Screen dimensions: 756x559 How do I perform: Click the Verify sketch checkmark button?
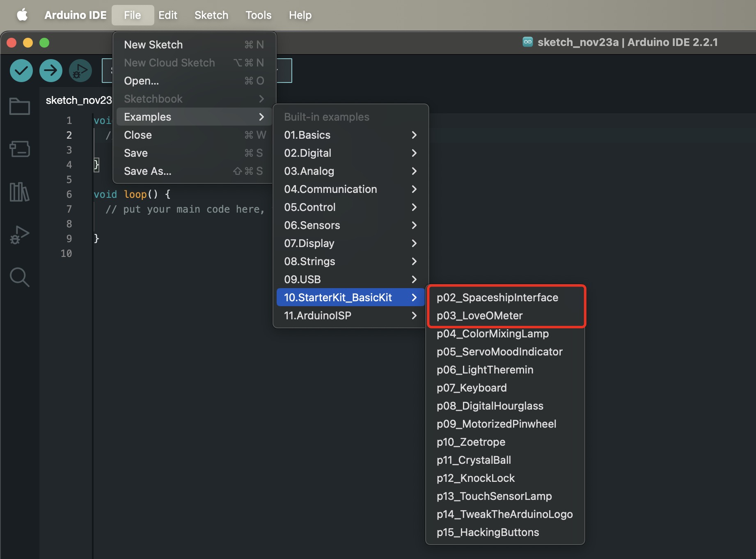click(x=21, y=71)
